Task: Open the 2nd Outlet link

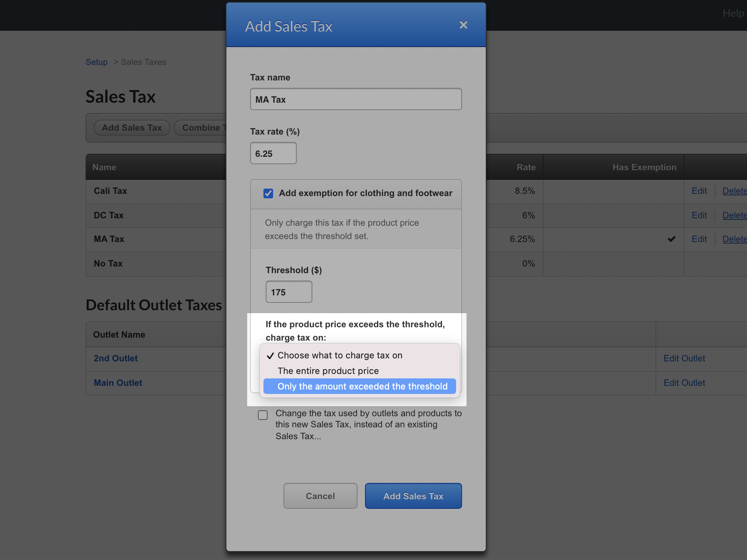Action: (x=116, y=358)
